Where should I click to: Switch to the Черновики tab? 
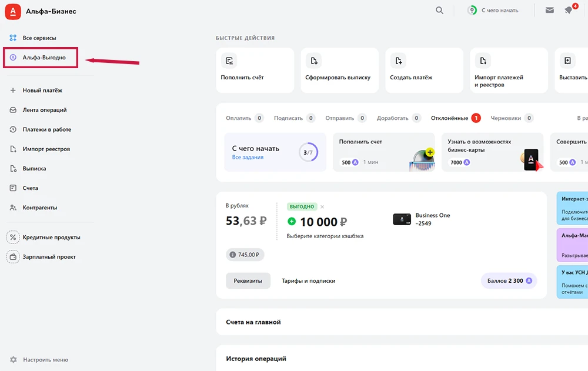(x=506, y=118)
